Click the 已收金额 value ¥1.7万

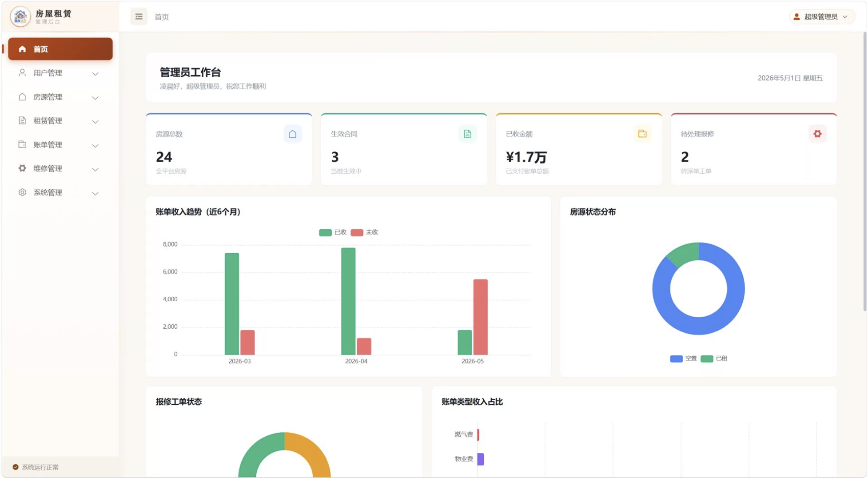click(526, 157)
